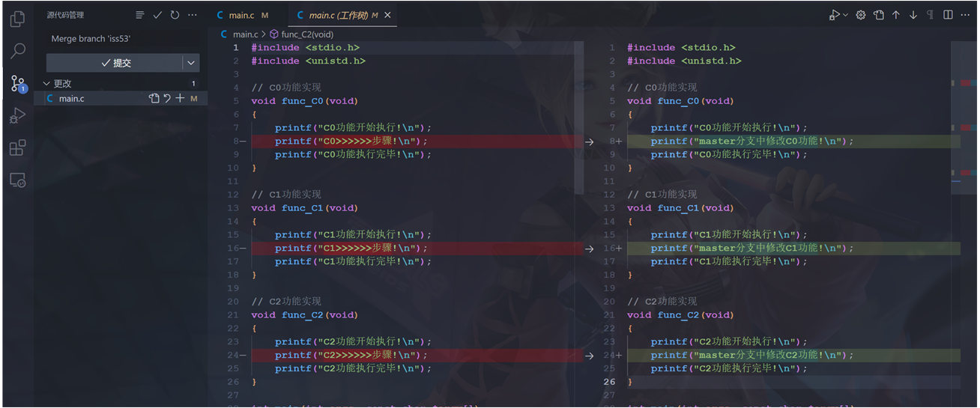Collapse the 更改 changes section
This screenshot has width=980, height=408.
[47, 84]
